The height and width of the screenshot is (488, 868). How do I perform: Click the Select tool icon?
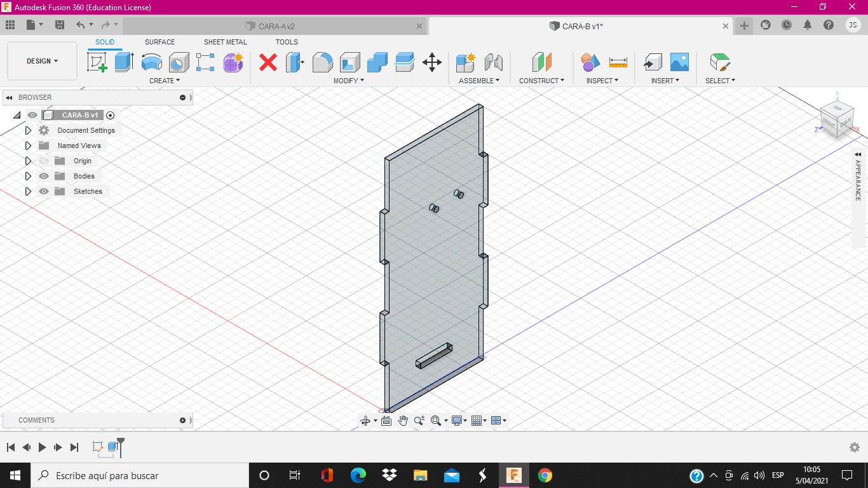(719, 62)
